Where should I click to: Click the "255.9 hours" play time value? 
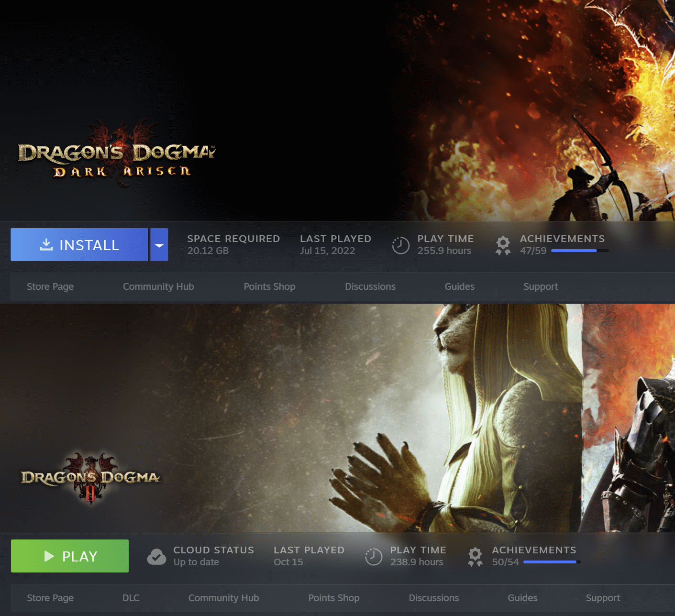pyautogui.click(x=444, y=251)
